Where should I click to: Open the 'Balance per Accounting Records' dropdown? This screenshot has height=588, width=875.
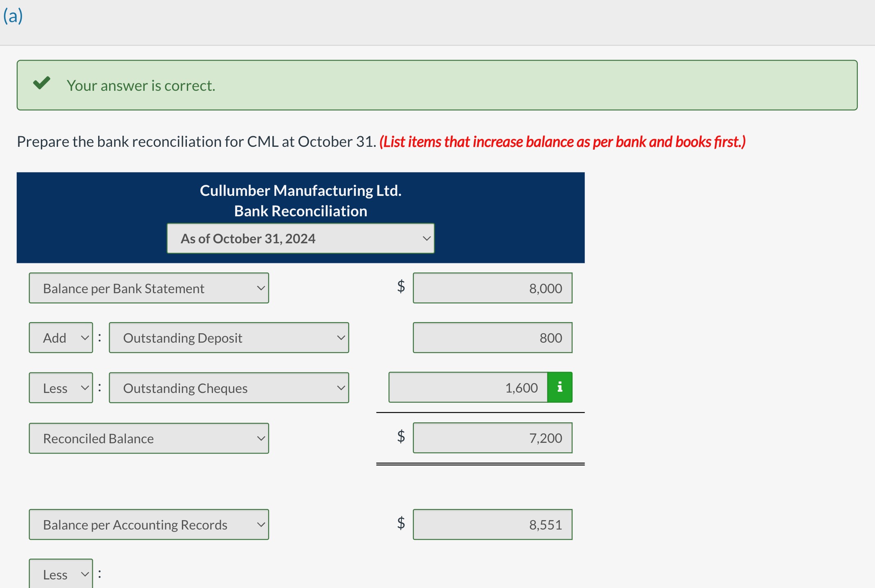tap(148, 524)
